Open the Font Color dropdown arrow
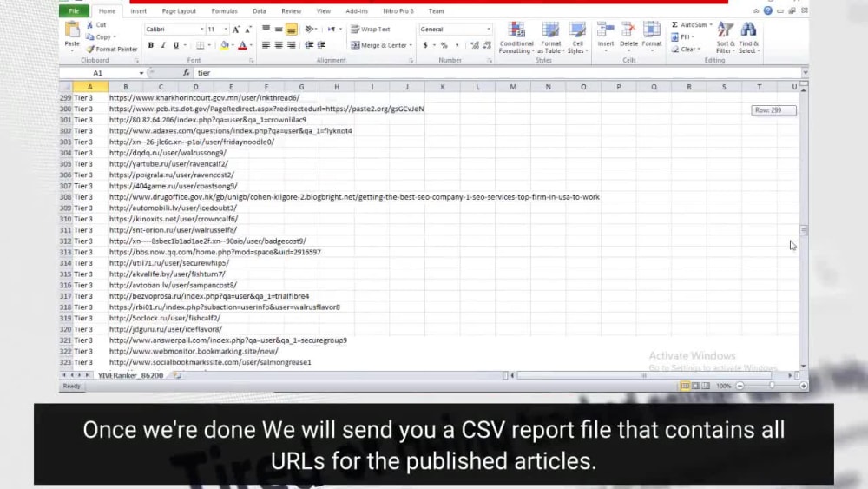 tap(251, 45)
